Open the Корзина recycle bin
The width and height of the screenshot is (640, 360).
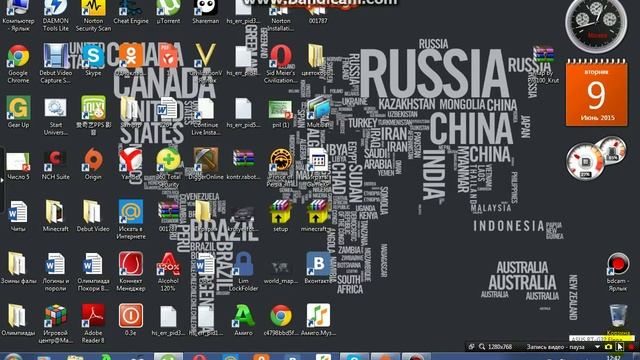pos(618,320)
